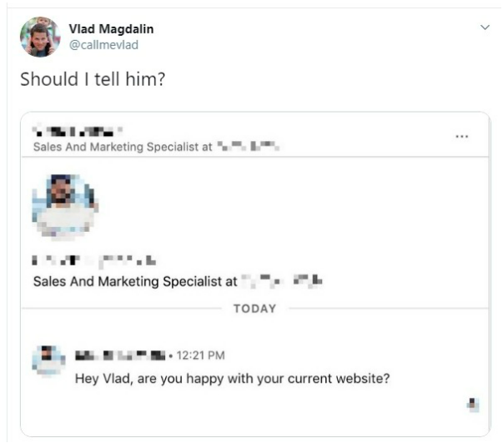Open the tweet options chevron dropdown

point(485,28)
